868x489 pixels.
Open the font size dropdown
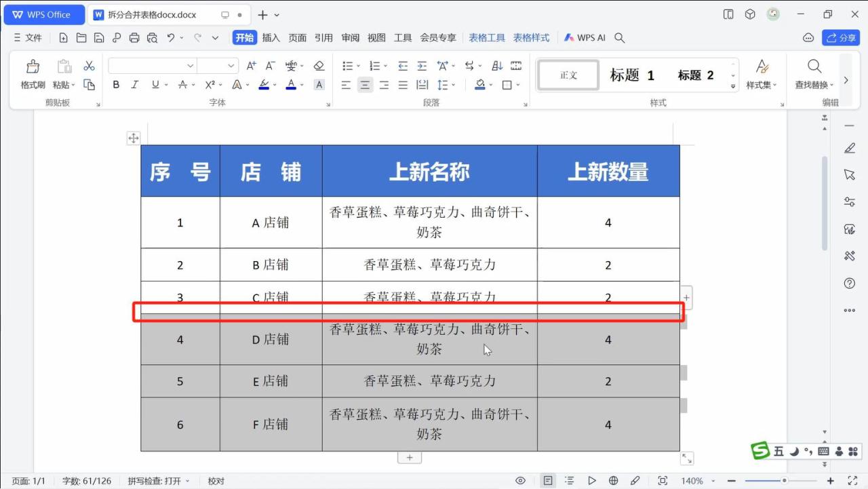click(x=231, y=66)
